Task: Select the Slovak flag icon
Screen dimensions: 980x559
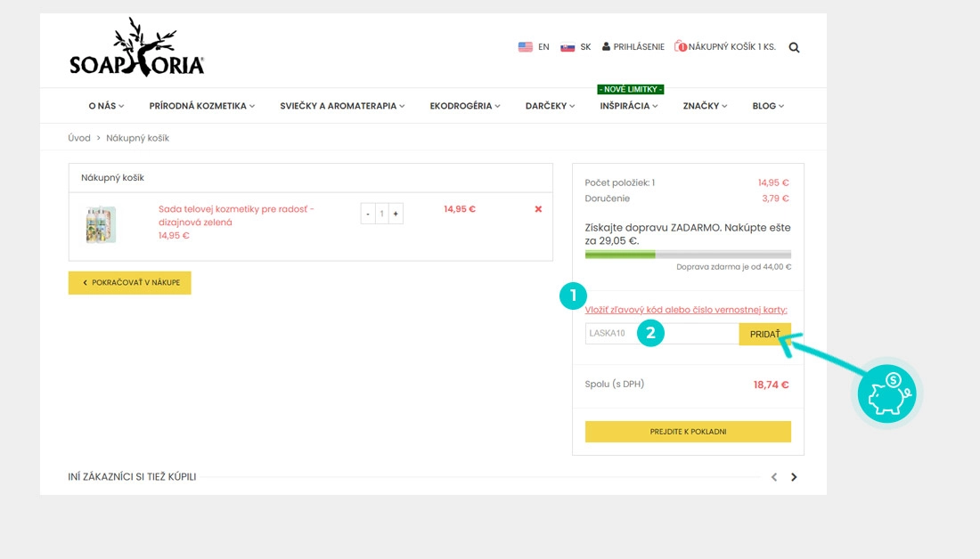Action: pyautogui.click(x=568, y=47)
